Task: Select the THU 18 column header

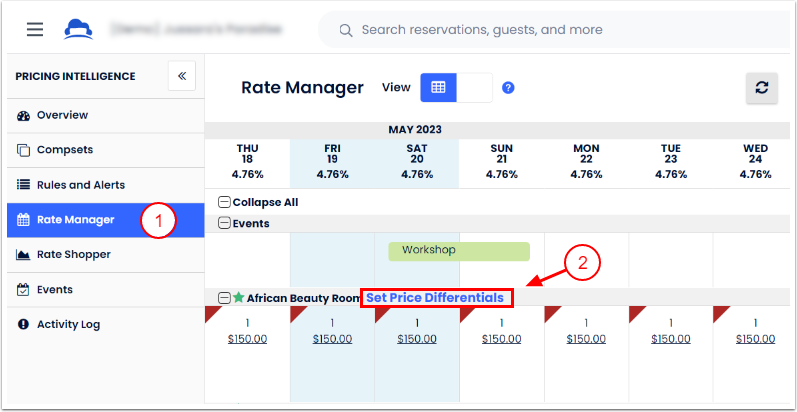Action: [248, 162]
